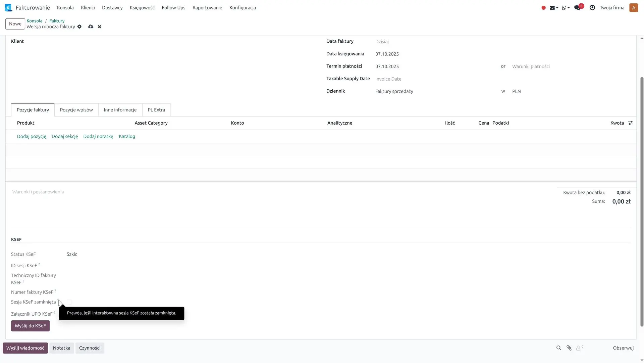The image size is (644, 363).
Task: Discard changes with the X icon
Action: click(x=99, y=27)
